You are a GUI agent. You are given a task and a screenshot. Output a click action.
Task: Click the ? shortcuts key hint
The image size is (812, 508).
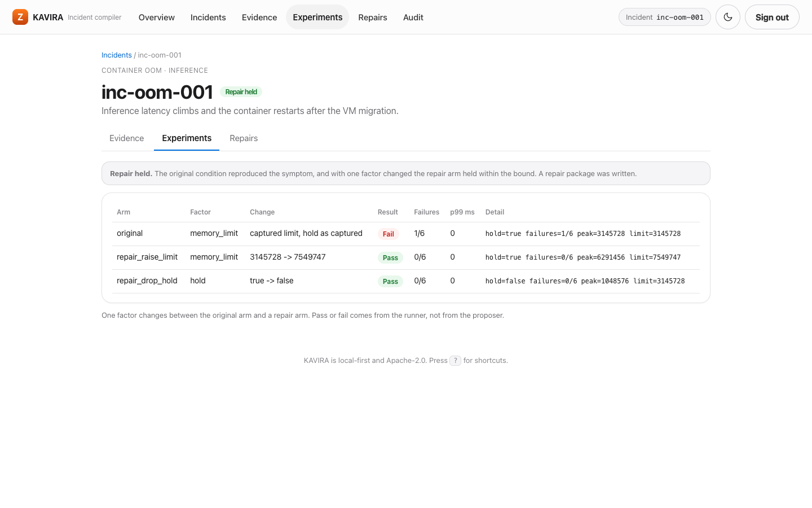click(x=456, y=361)
